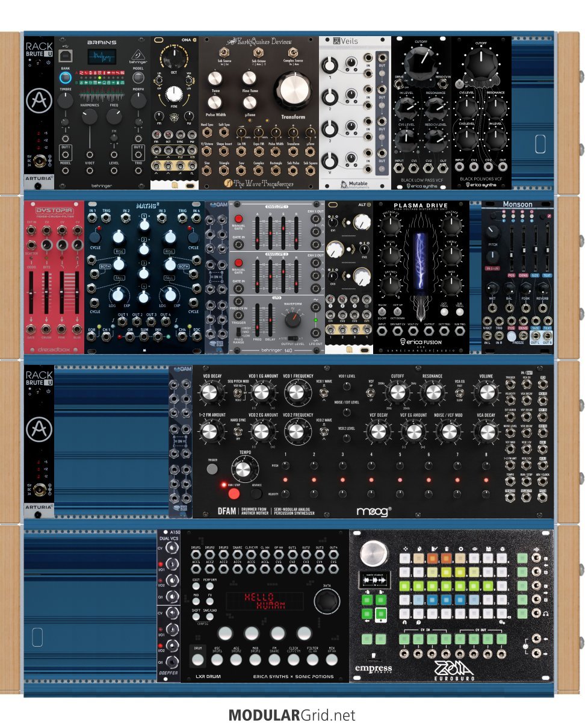Click the DFAM VOLUME knob
The image size is (585, 728).
(x=486, y=394)
